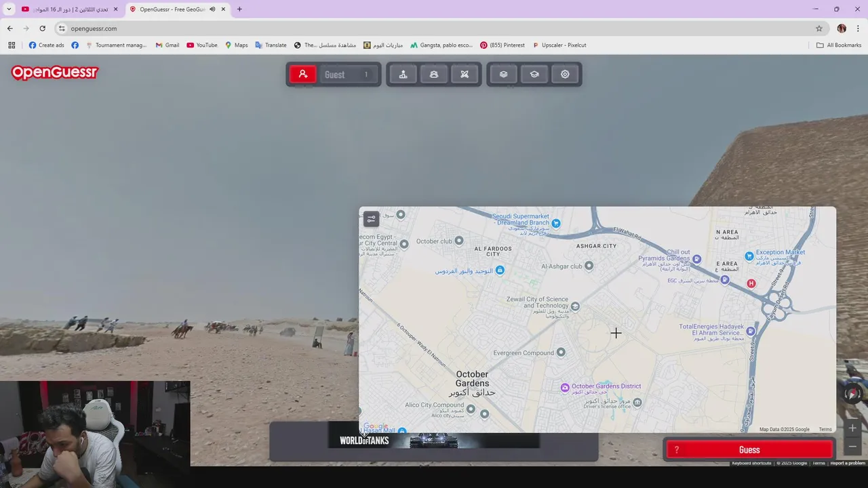Click October Gardens District marker
Viewport: 868px width, 488px height.
[565, 387]
